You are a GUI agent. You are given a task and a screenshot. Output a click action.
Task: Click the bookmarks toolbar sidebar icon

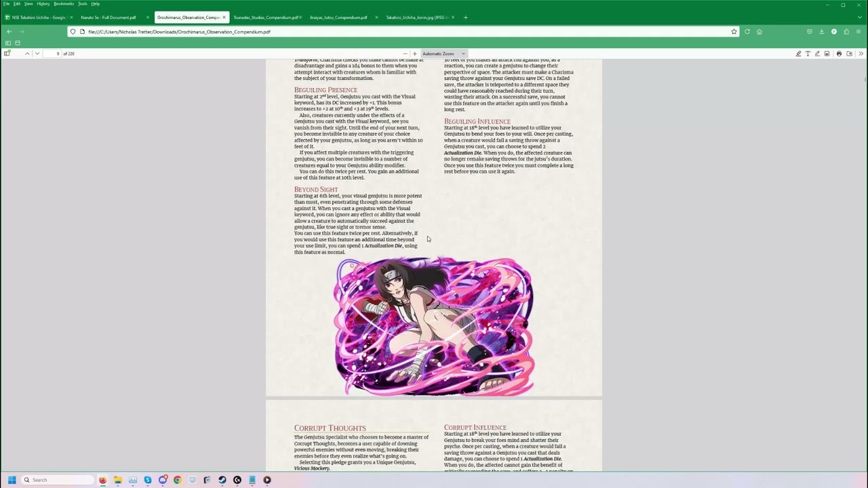(8, 43)
